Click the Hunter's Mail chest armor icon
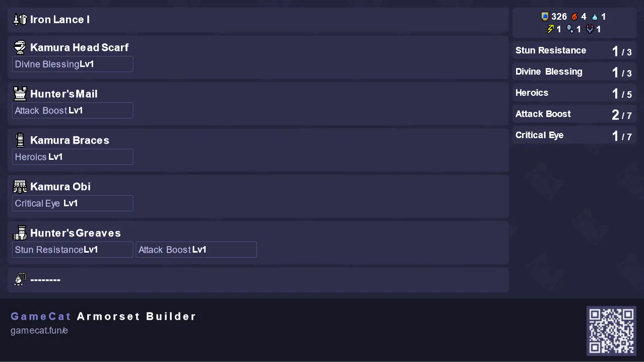 tap(20, 94)
